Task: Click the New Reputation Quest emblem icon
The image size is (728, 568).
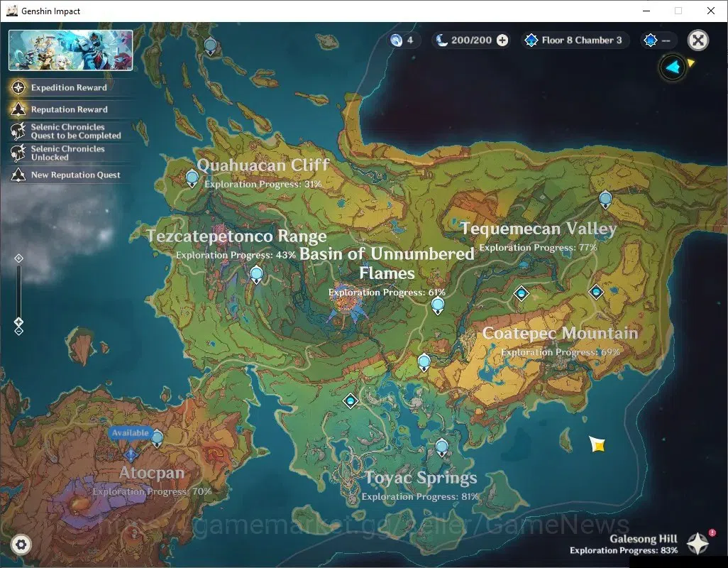Action: pyautogui.click(x=18, y=175)
